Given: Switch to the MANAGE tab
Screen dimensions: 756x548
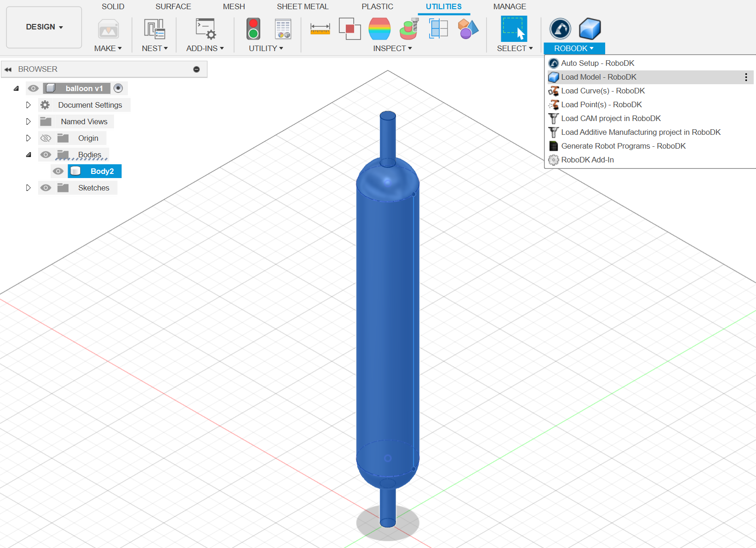Looking at the screenshot, I should (510, 7).
